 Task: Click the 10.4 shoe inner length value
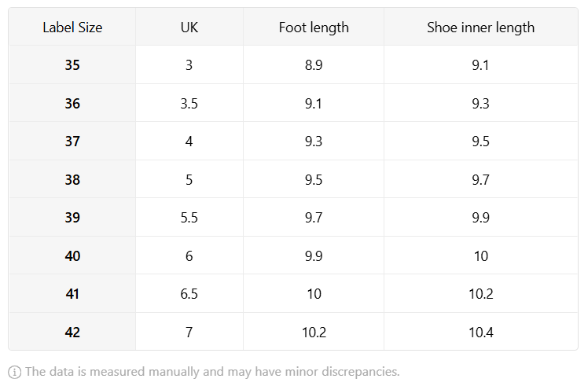(481, 333)
